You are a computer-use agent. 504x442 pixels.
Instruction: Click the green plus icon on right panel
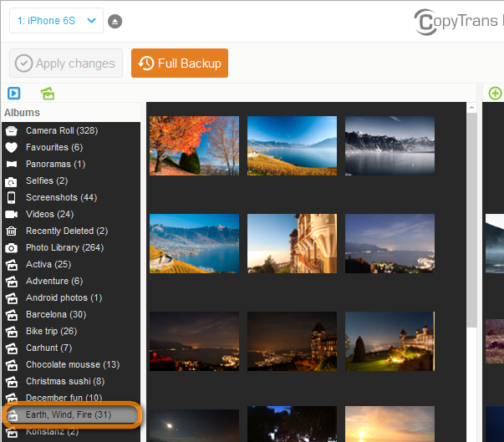pyautogui.click(x=495, y=94)
